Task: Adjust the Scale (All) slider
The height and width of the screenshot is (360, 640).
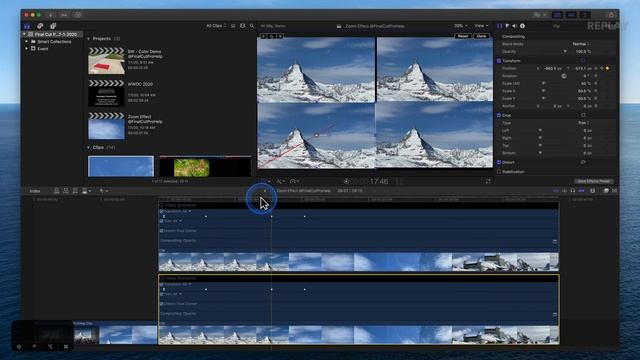Action: coord(543,83)
